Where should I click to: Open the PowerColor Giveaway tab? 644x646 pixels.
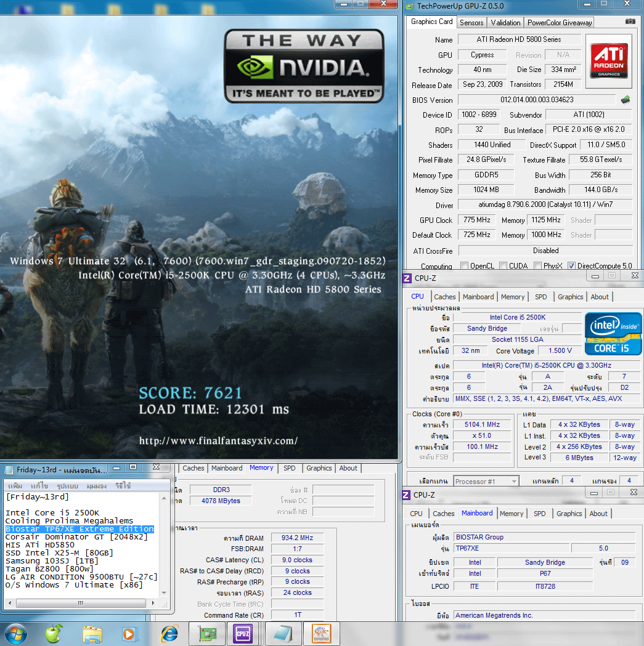coord(560,23)
